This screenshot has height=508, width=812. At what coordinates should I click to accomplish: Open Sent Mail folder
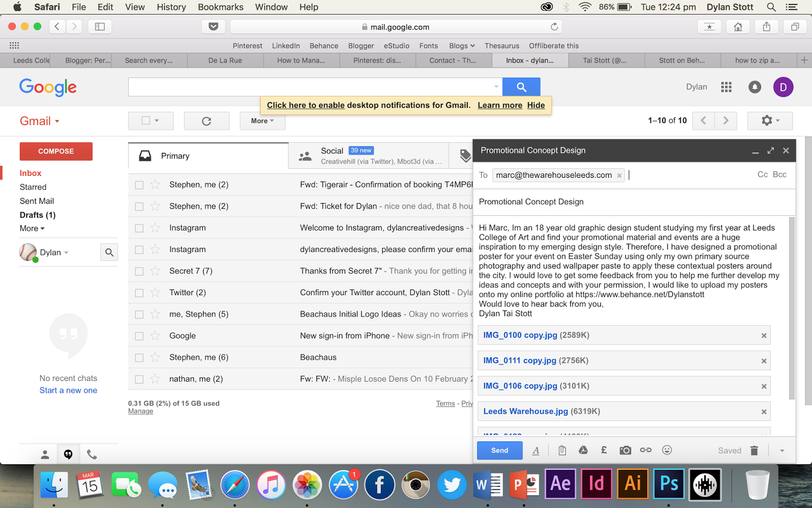tap(37, 201)
